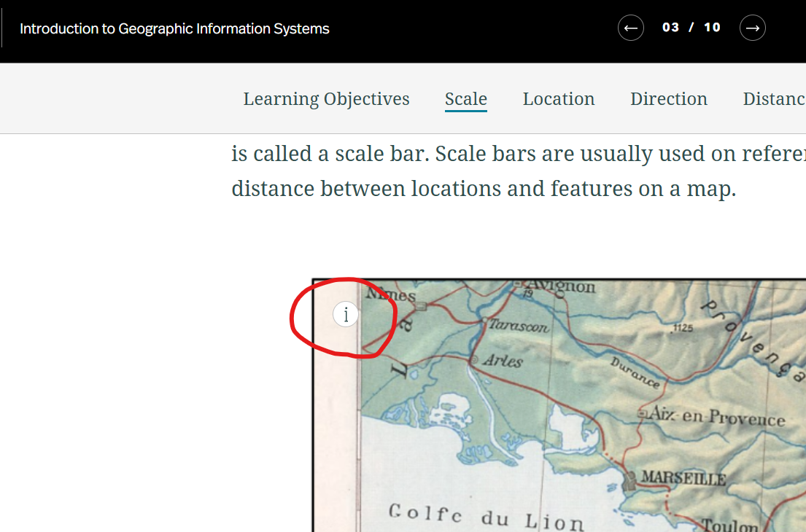Click the MARSEILLE label on the map

pyautogui.click(x=683, y=479)
